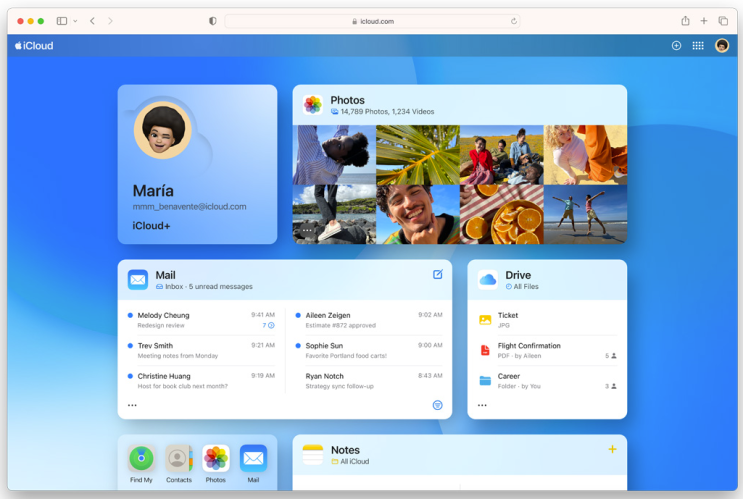Launch Mail from the apps tile
743x499 pixels.
click(x=253, y=458)
